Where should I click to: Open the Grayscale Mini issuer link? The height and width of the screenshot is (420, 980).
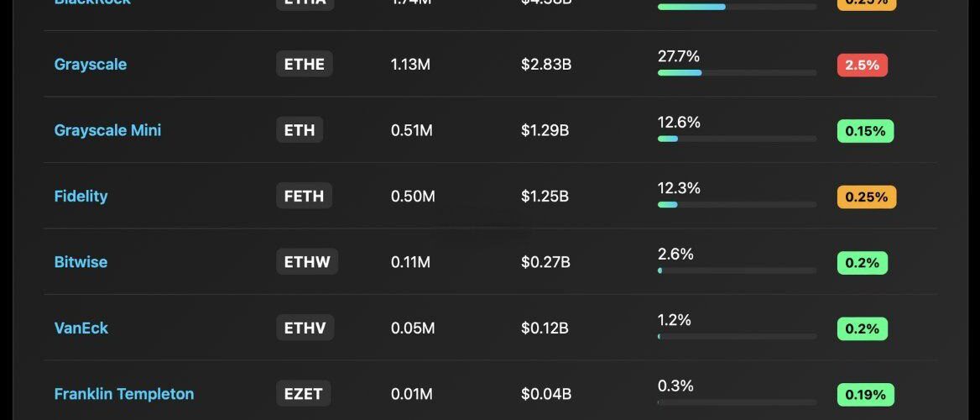coord(107,130)
